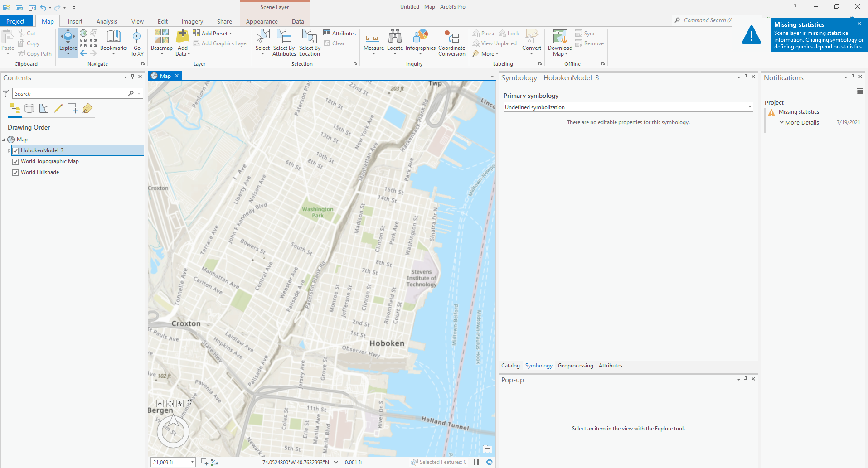
Task: Open Coordinate Conversion
Action: (x=451, y=43)
